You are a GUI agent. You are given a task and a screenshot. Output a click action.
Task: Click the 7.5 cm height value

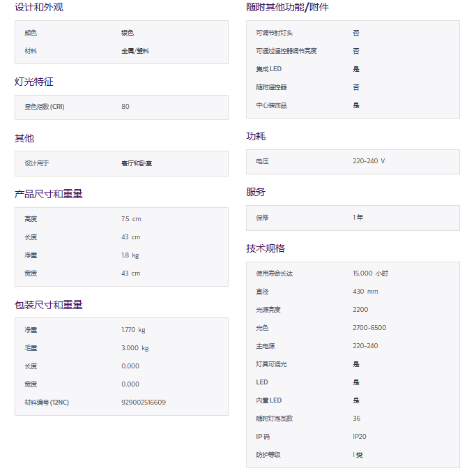pyautogui.click(x=131, y=219)
